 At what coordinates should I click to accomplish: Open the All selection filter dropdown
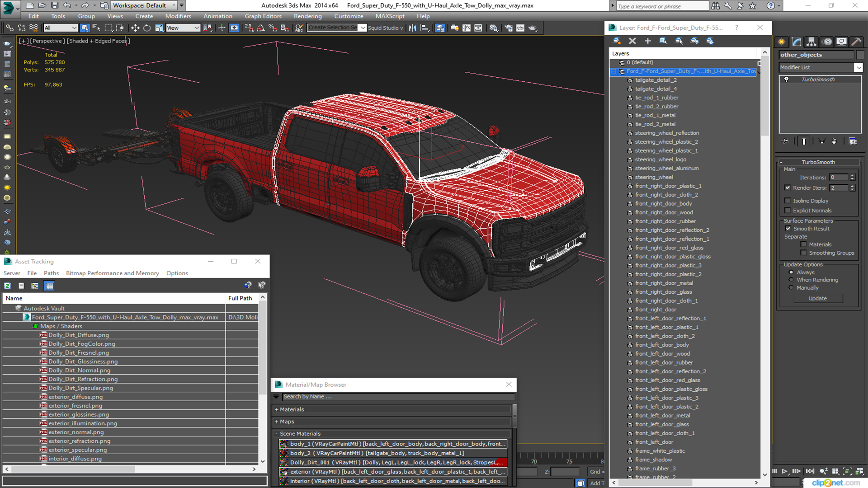(x=61, y=28)
